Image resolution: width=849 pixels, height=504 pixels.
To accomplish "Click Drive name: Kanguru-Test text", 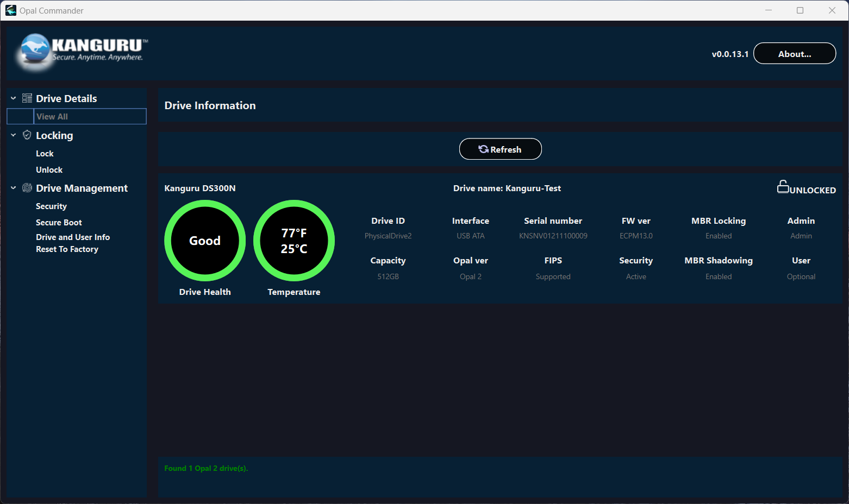I will pyautogui.click(x=507, y=188).
